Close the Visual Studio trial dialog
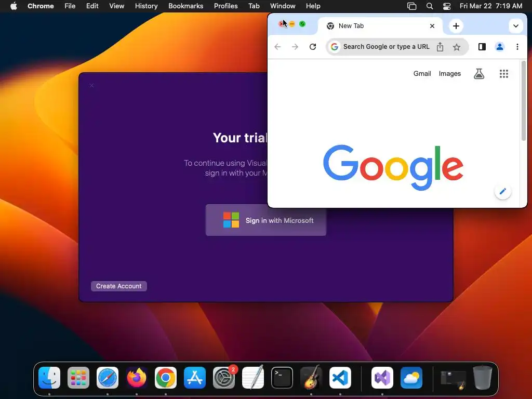Viewport: 532px width, 399px height. coord(91,86)
